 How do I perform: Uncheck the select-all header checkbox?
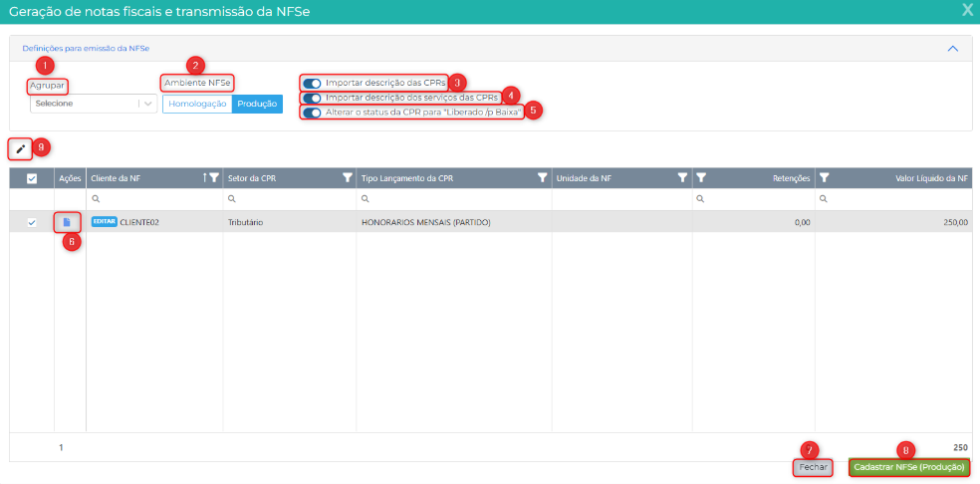tap(32, 179)
